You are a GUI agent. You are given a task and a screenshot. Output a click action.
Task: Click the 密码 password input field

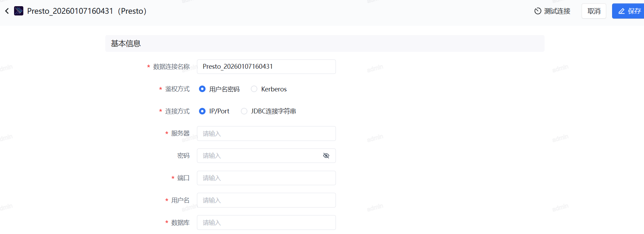click(x=266, y=156)
